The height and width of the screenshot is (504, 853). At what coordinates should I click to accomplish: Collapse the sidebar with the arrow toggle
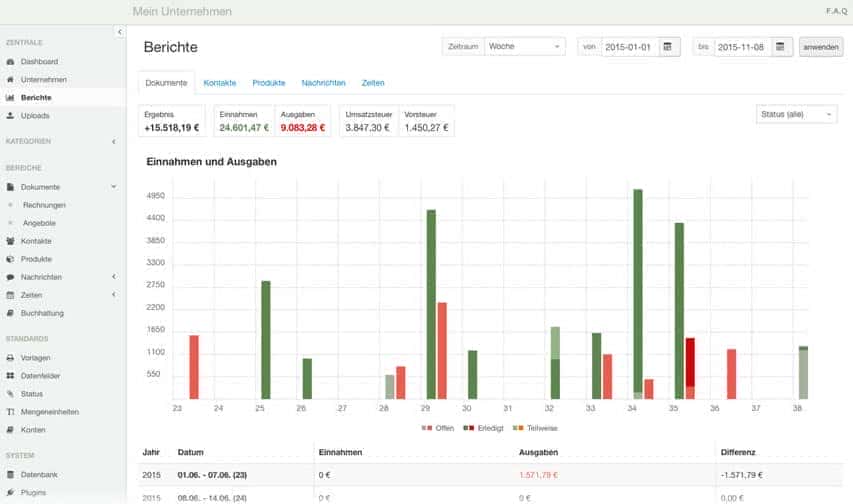click(x=119, y=32)
